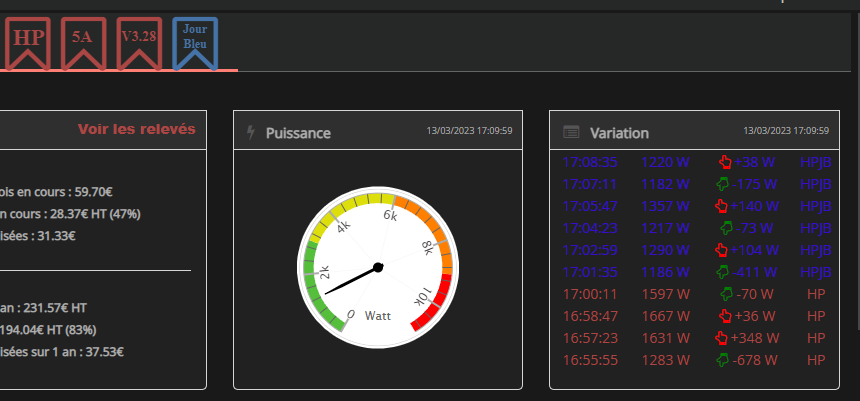The width and height of the screenshot is (860, 401).
Task: Click the Watt label on the gauge
Action: coord(378,316)
